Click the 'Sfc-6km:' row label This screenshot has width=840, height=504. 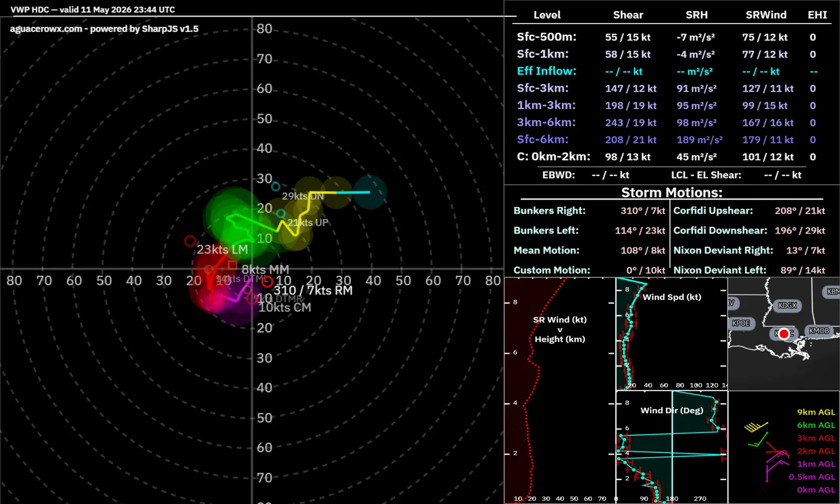click(x=542, y=140)
